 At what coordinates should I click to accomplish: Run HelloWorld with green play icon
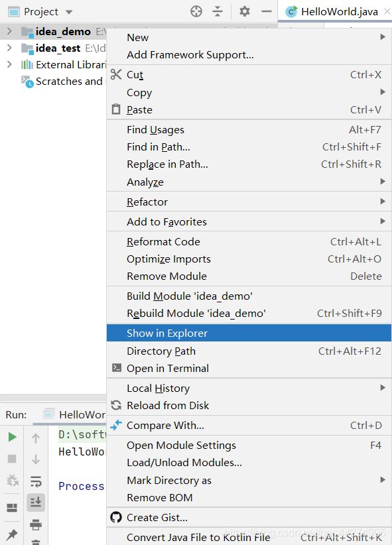click(x=12, y=437)
